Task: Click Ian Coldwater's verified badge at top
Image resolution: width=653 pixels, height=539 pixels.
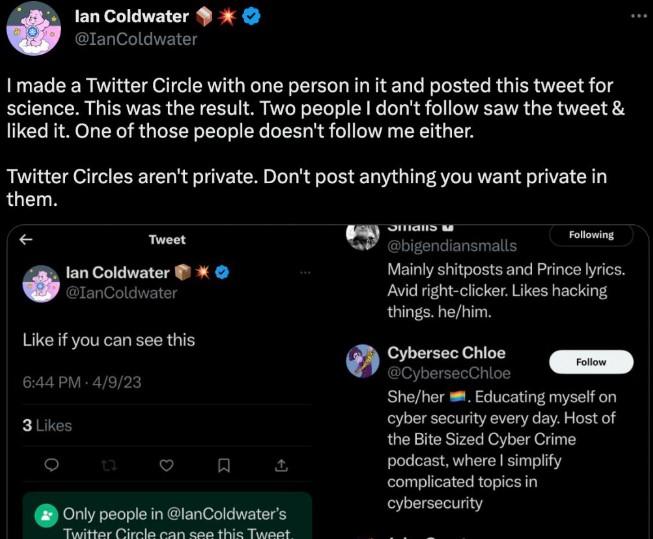Action: tap(252, 17)
